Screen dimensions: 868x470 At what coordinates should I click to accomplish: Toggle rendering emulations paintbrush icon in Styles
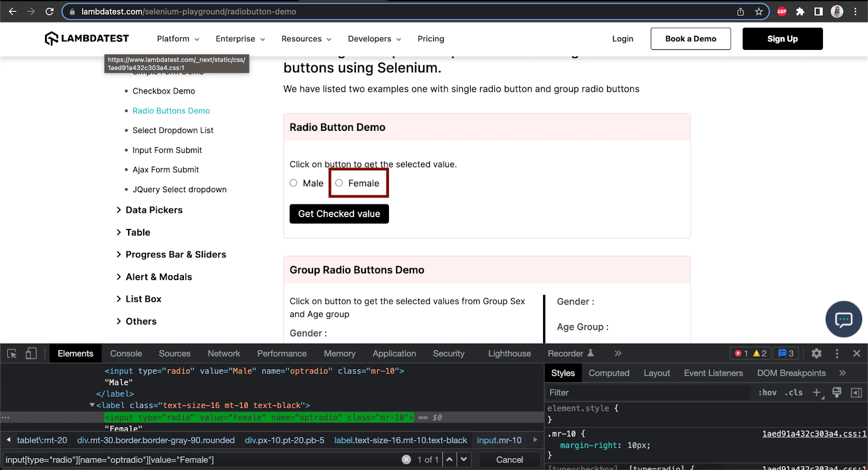[837, 392]
